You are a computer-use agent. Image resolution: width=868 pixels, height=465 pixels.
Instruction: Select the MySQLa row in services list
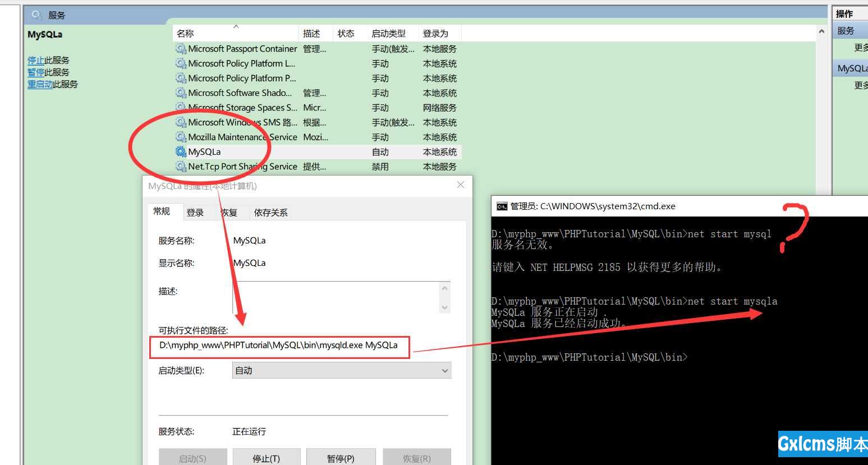(x=317, y=151)
